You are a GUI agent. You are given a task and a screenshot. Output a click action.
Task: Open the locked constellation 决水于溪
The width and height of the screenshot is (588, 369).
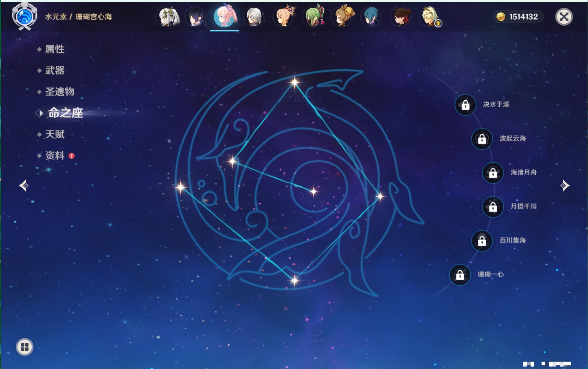click(x=465, y=105)
